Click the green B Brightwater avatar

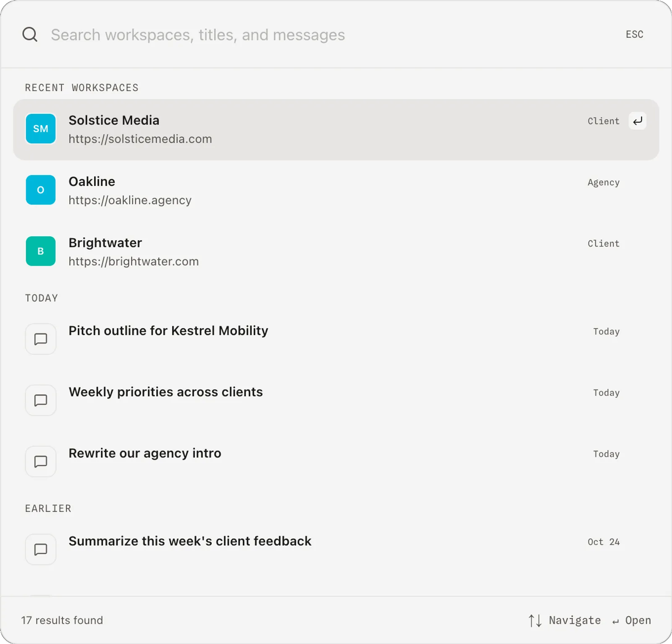[41, 251]
